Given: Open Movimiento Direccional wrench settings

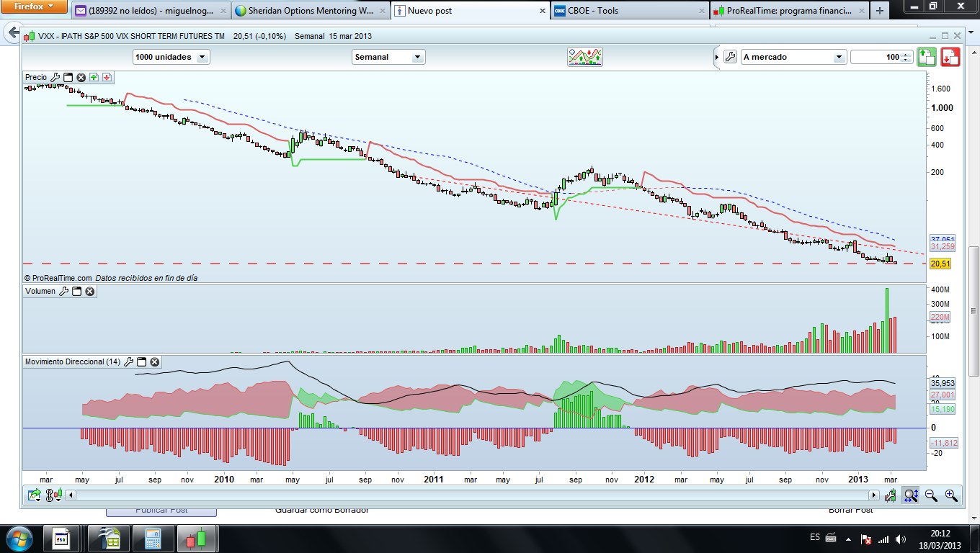Looking at the screenshot, I should click(x=129, y=362).
